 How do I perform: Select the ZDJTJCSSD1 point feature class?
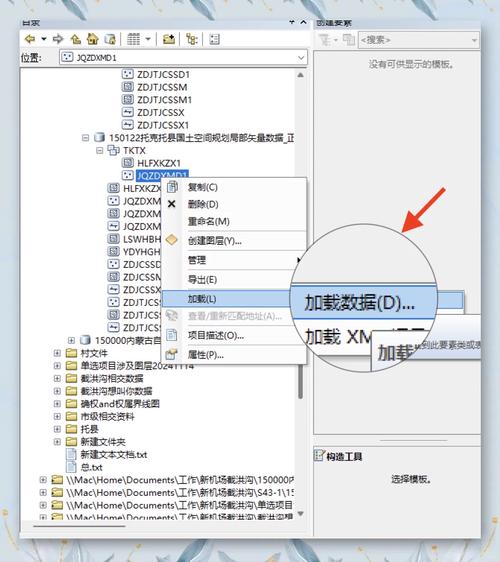pyautogui.click(x=156, y=75)
